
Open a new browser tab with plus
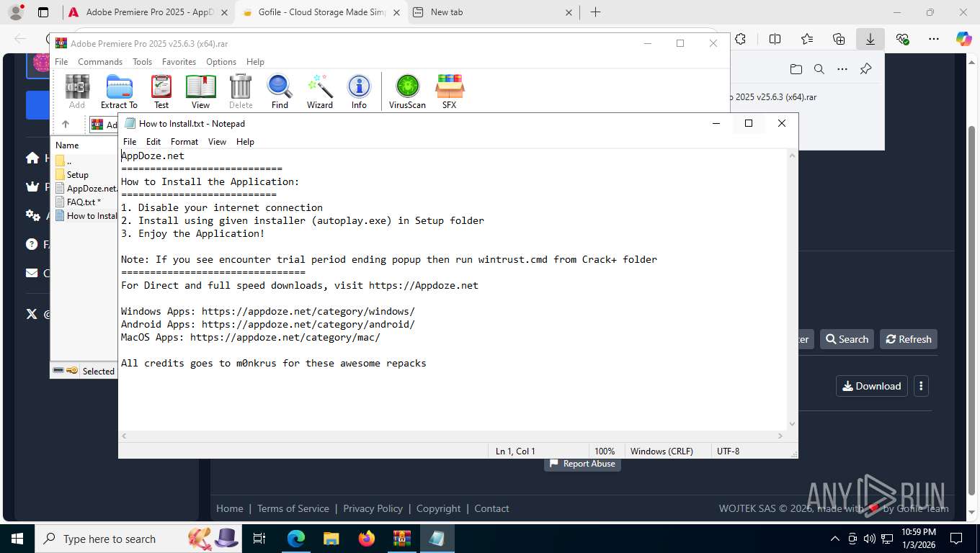pos(595,12)
